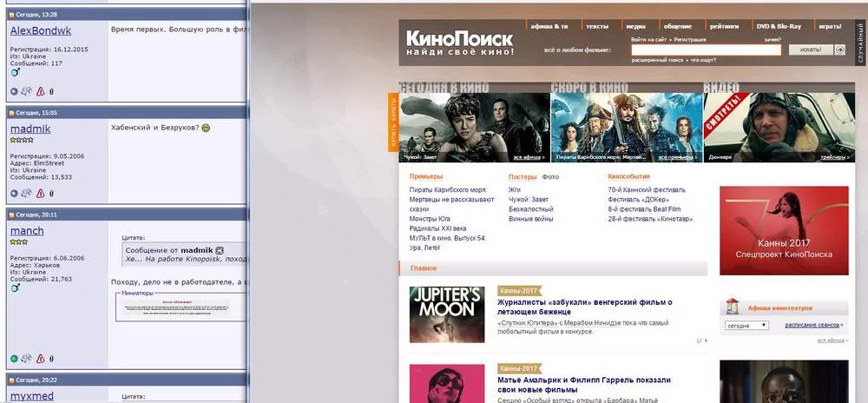
Task: Click the comments bubble icon under Jupiter's Moon article
Action: (x=699, y=340)
